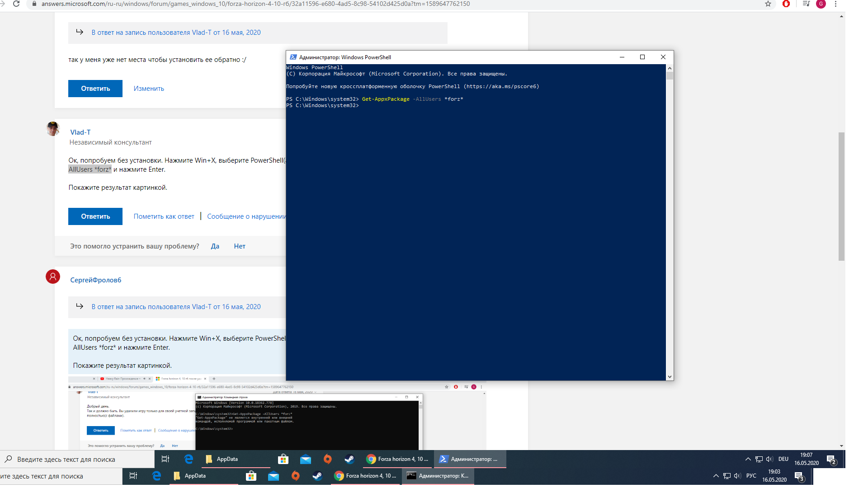Open Mail app in the 19:07 taskbar
The image size is (868, 488).
click(306, 459)
